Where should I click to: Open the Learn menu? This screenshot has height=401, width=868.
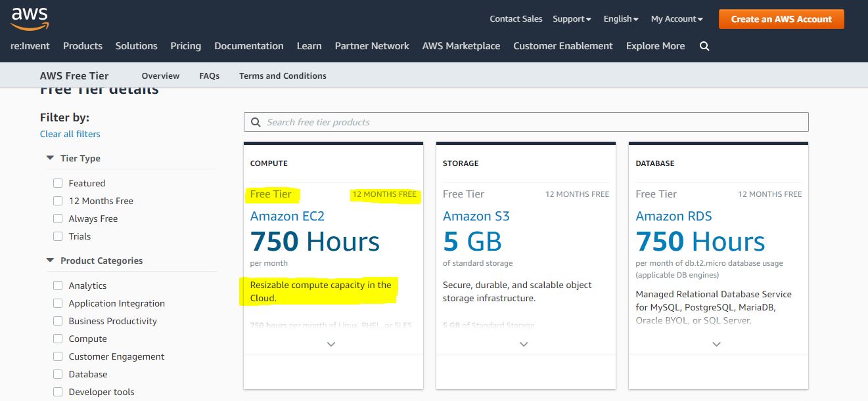point(309,46)
